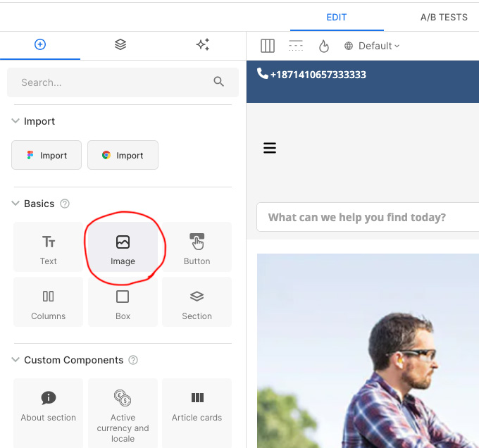Click the Basics help question icon

click(x=65, y=204)
